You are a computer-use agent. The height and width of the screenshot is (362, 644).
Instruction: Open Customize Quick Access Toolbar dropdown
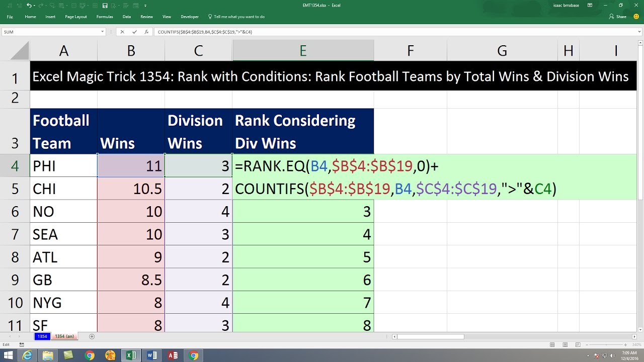pyautogui.click(x=145, y=6)
